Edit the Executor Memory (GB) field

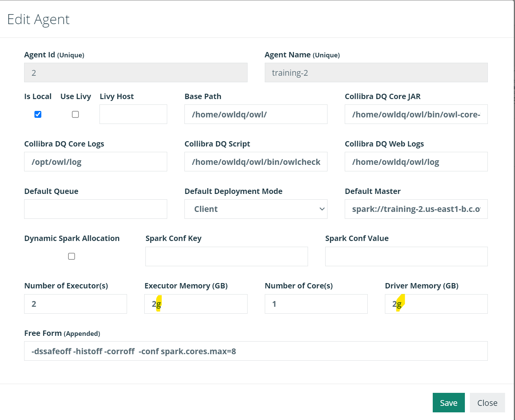pos(196,304)
